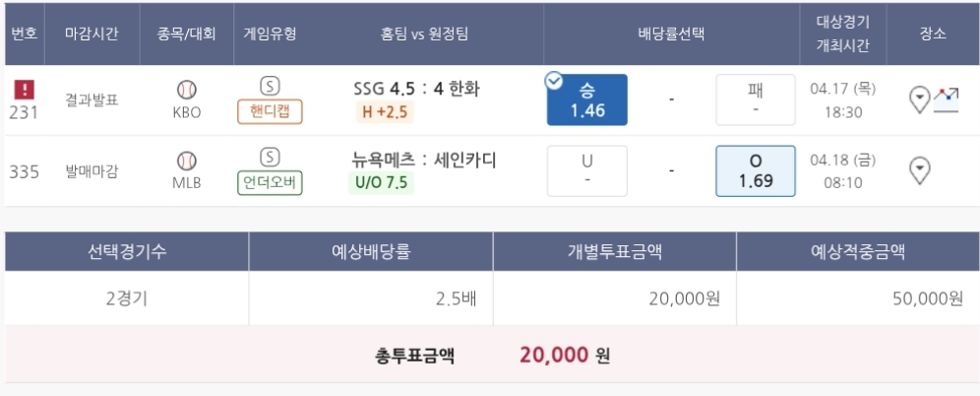Click the 마감시간 column header
Viewport: 980px width, 396px height.
pos(92,33)
